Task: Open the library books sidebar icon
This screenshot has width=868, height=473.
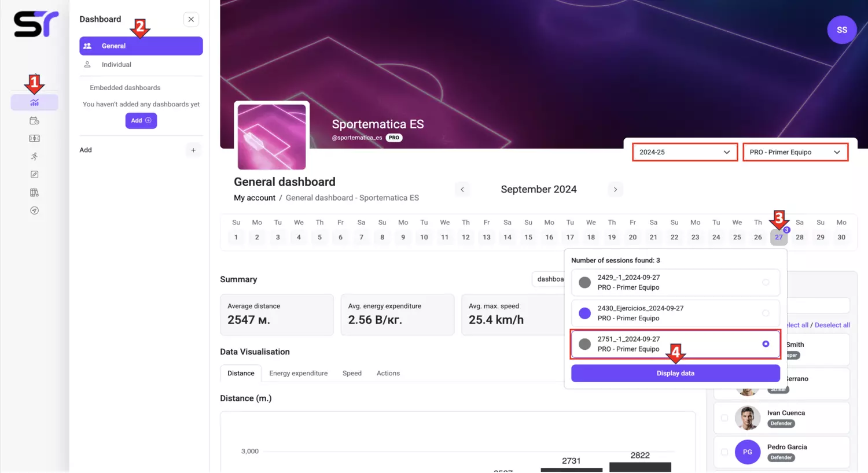Action: click(x=34, y=193)
